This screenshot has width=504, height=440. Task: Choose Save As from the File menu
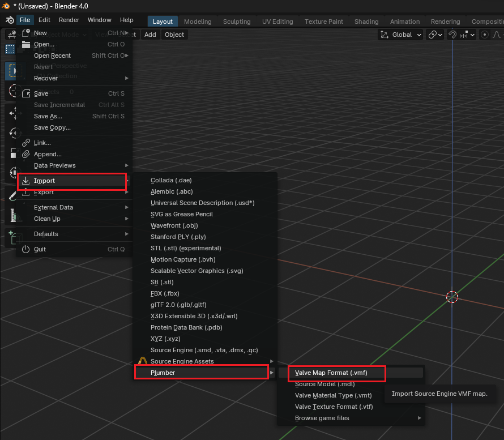74,116
